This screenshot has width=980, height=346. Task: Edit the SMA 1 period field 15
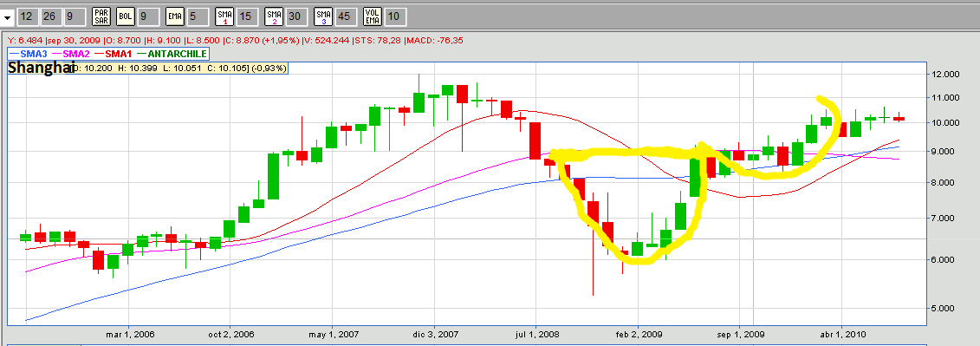[x=247, y=16]
